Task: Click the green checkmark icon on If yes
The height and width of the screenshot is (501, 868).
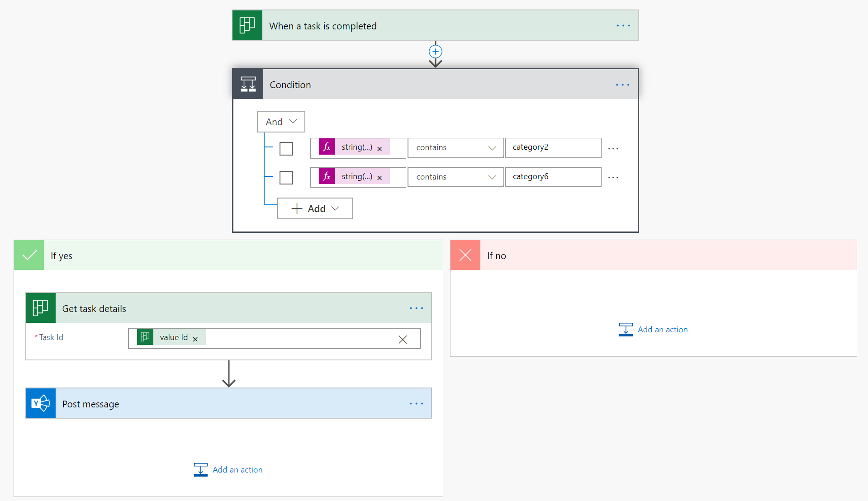Action: [x=29, y=255]
